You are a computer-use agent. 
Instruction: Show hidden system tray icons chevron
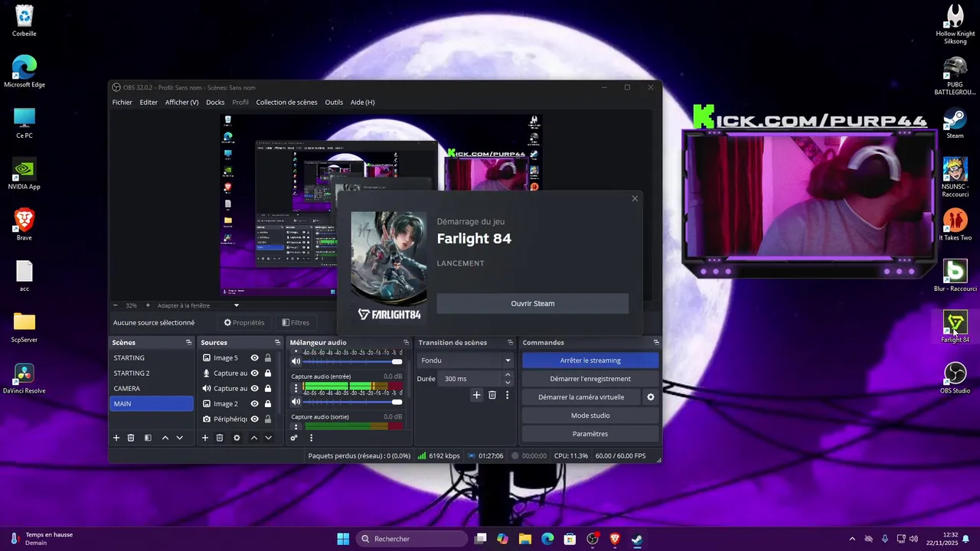click(852, 539)
